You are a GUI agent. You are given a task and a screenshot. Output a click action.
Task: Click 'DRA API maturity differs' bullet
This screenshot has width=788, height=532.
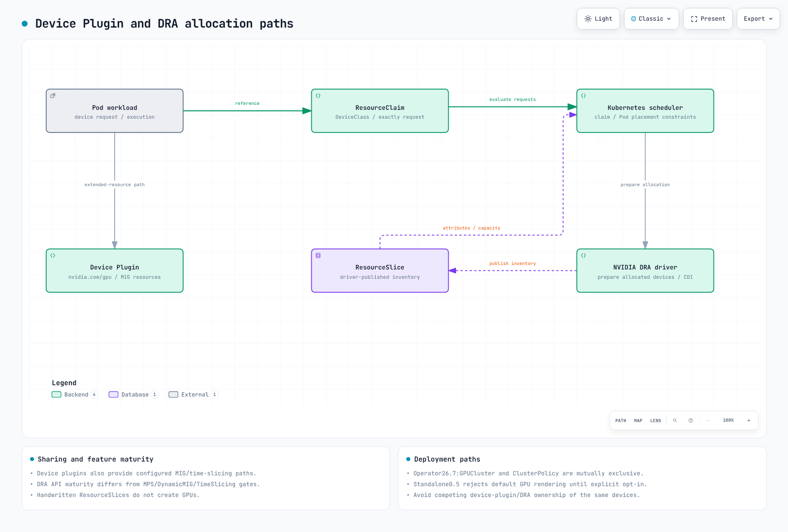pos(148,484)
